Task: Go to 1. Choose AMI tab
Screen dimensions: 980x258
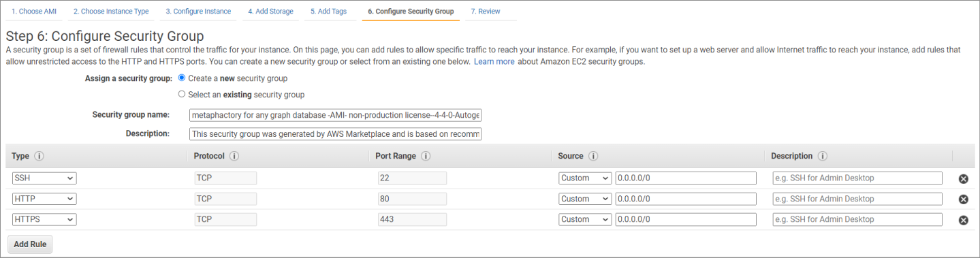Action: click(34, 12)
